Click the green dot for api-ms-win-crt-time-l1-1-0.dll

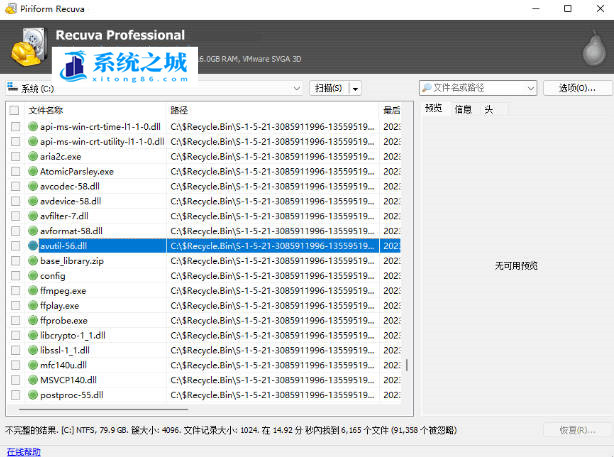pyautogui.click(x=33, y=126)
